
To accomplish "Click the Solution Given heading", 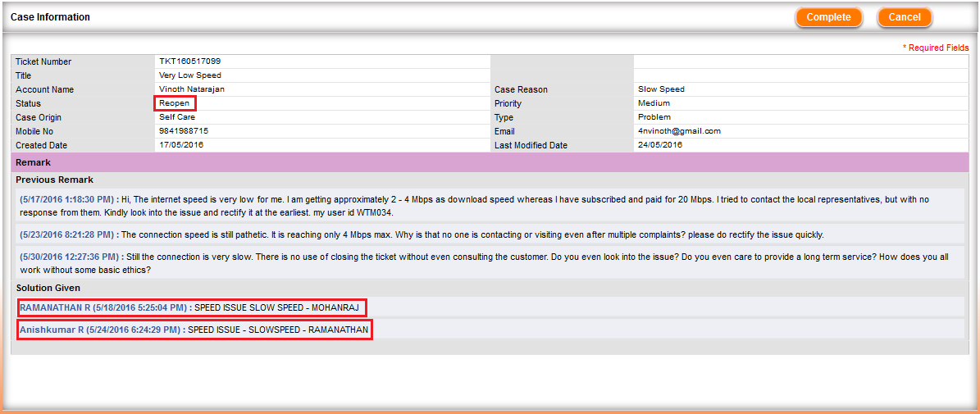I will coord(48,288).
